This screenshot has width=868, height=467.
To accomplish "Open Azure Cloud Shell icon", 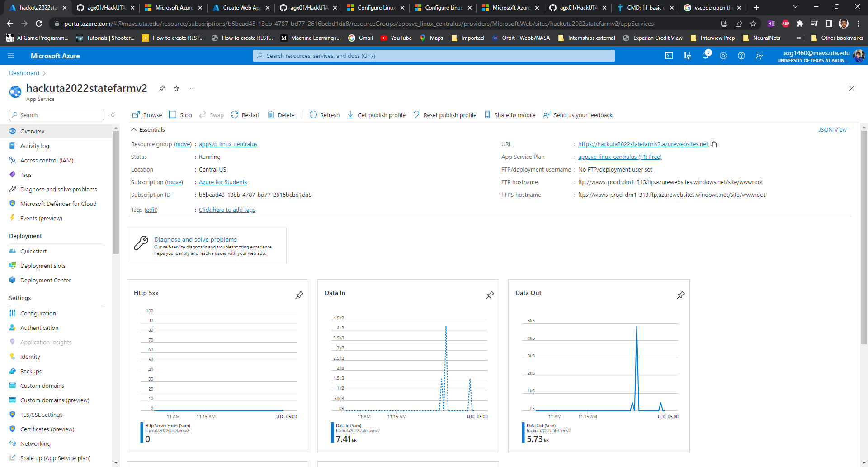I will [669, 56].
